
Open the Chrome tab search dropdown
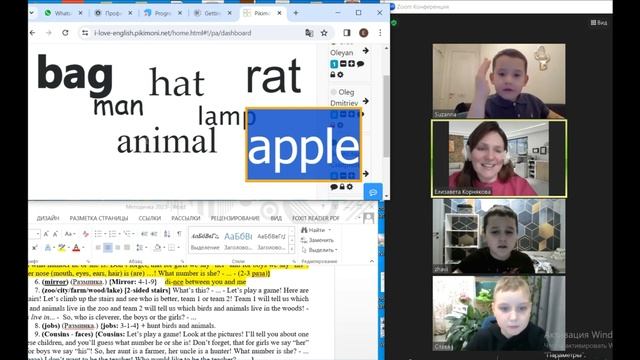point(32,13)
